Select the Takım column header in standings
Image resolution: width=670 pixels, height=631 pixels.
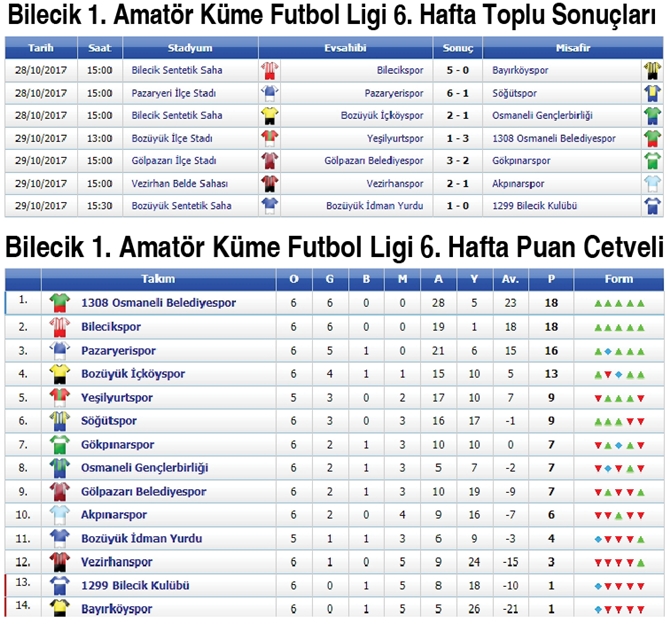click(x=159, y=279)
